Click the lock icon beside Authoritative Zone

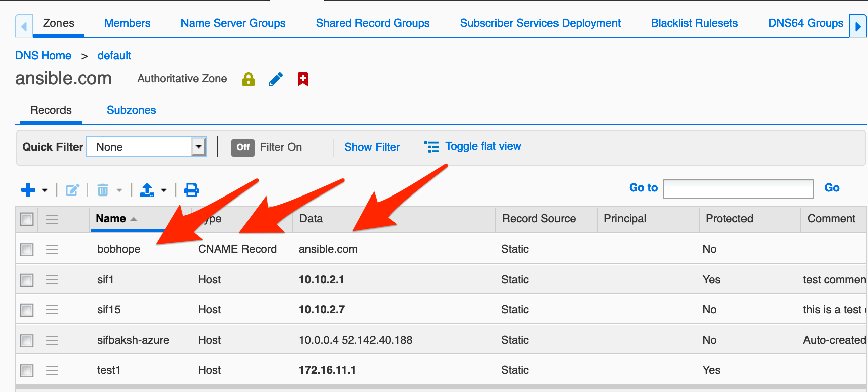[x=249, y=79]
